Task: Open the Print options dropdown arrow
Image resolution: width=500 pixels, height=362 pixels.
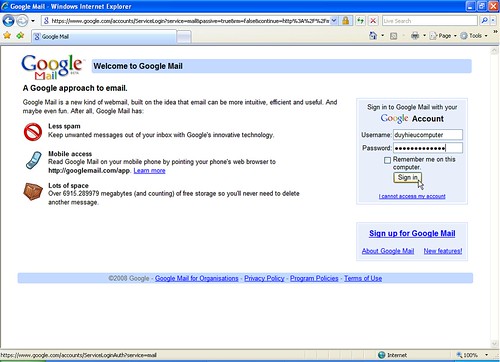Action: 424,35
